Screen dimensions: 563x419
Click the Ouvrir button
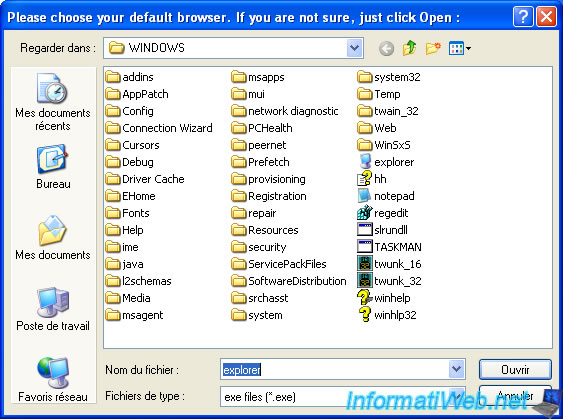point(515,369)
